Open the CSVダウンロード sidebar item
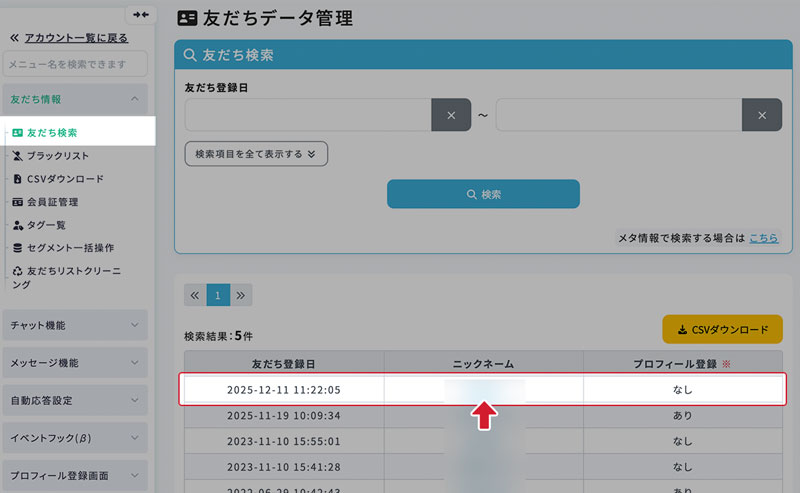800x493 pixels. 65,179
